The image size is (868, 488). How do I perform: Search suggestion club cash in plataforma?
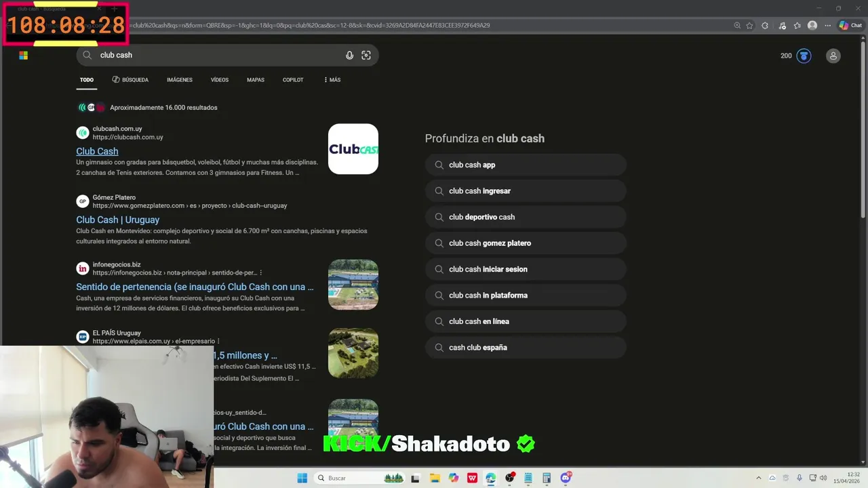526,296
